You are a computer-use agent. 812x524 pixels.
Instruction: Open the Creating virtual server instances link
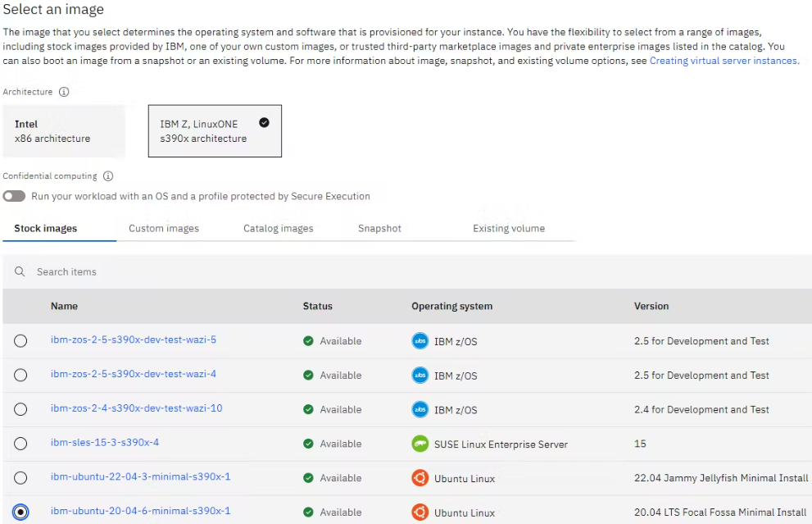724,61
